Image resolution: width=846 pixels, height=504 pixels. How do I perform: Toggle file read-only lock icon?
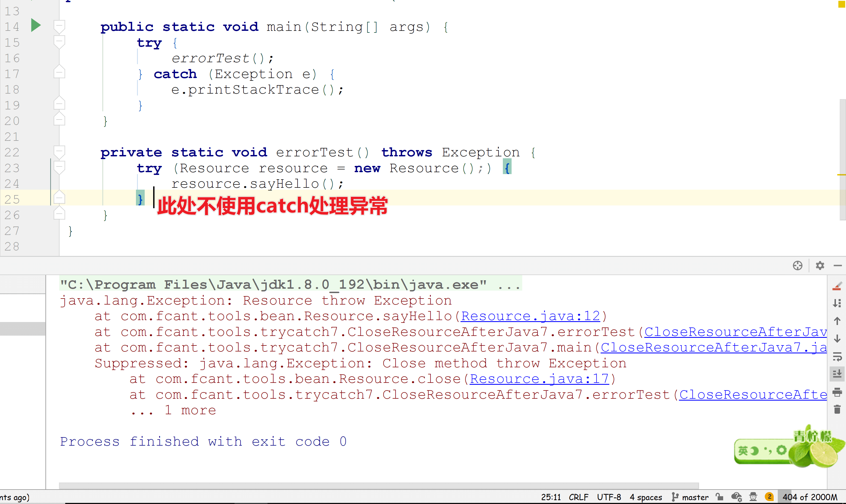[x=719, y=497]
